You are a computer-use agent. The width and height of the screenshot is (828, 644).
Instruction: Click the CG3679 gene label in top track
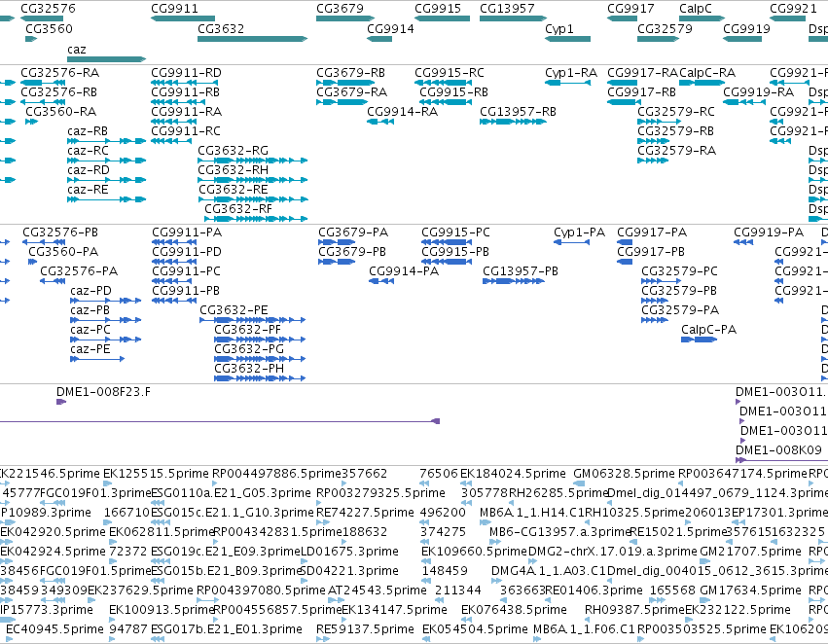point(341,9)
